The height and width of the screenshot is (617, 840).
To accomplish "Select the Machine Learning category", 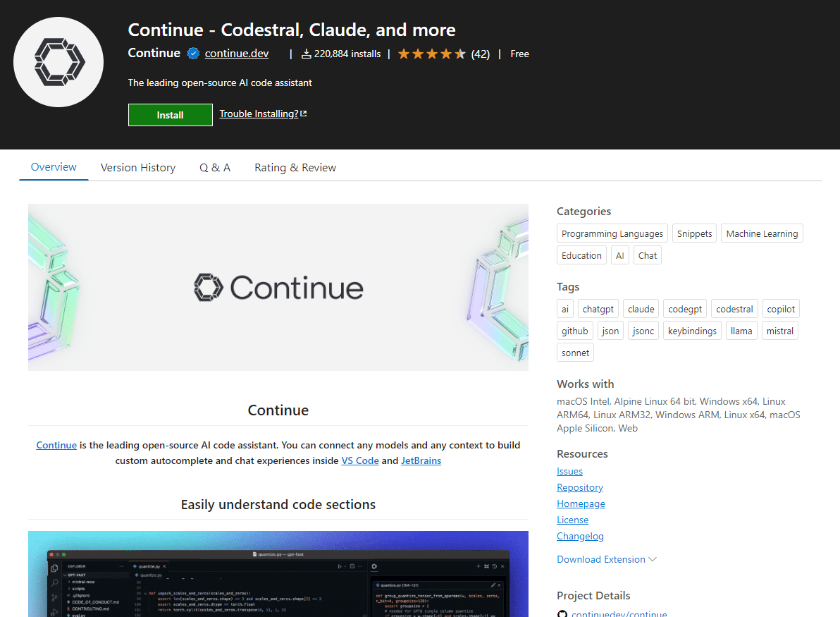I will click(762, 233).
